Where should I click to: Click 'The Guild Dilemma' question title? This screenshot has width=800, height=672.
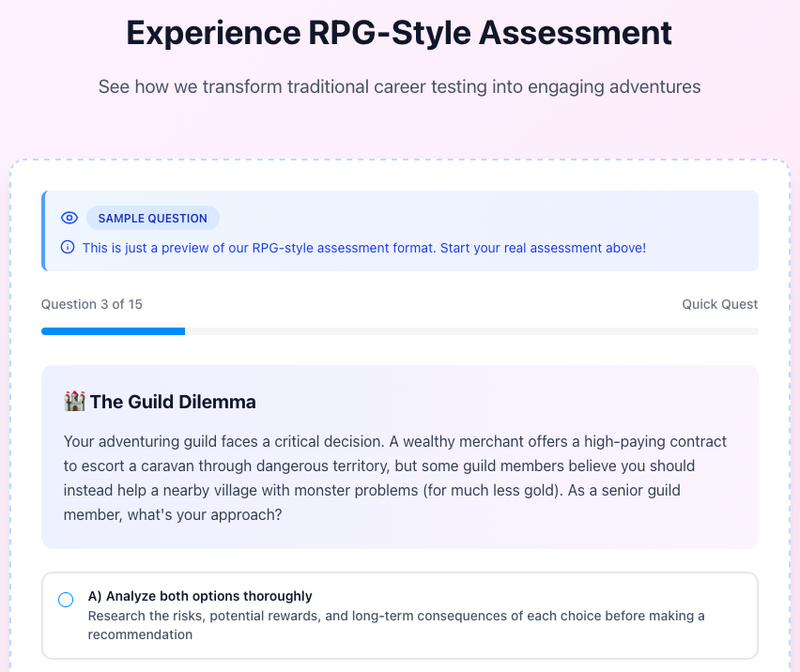coord(173,402)
